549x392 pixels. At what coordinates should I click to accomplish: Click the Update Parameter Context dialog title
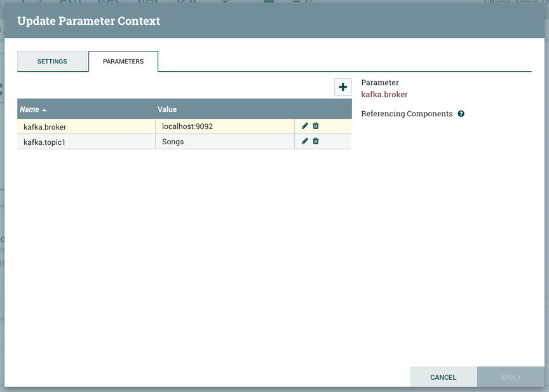click(x=88, y=21)
